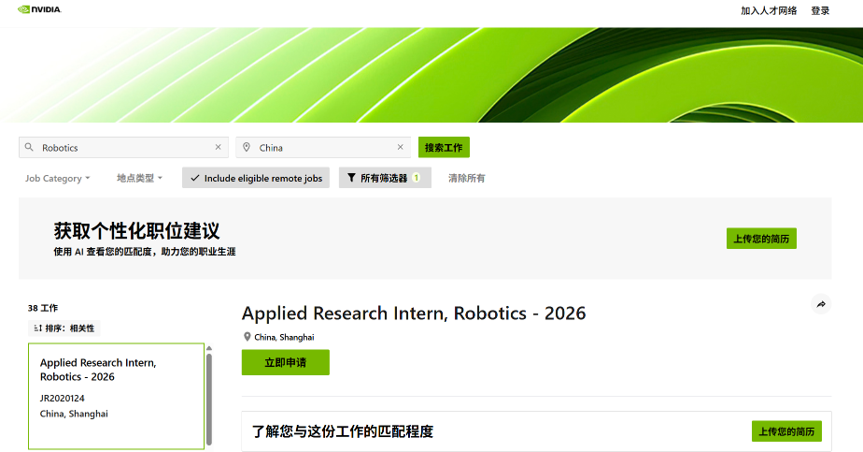
Task: Click the 了解您与这份工作的匹配程度 heading
Action: pyautogui.click(x=342, y=431)
